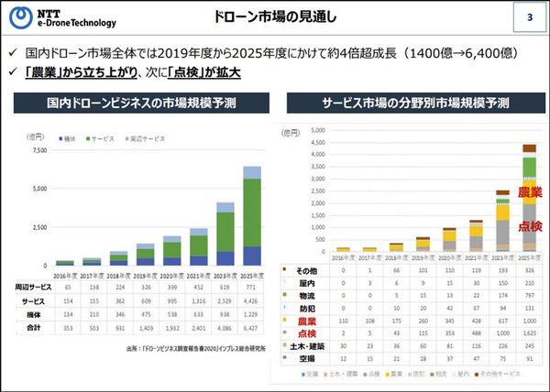Viewport: 550px width, 392px height.
Task: Click the slide title ドローン市場の見通し
Action: coord(274,18)
